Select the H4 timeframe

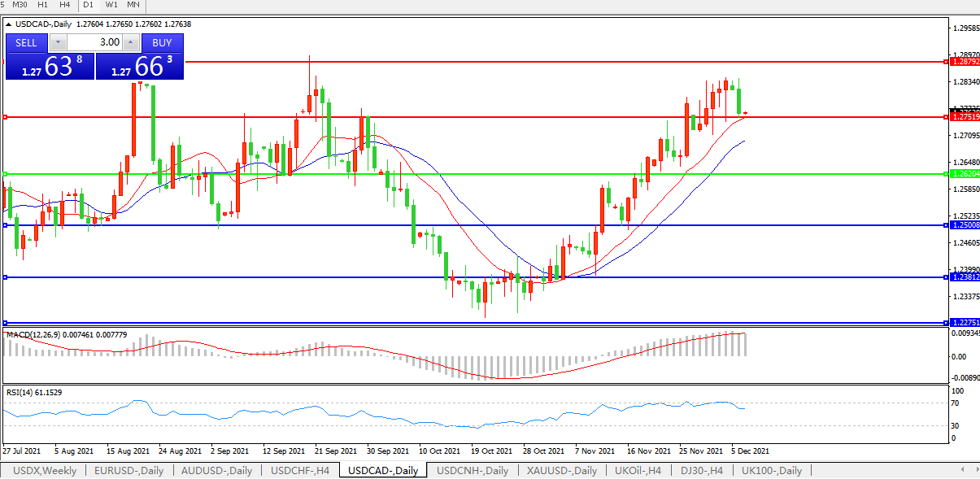[65, 5]
